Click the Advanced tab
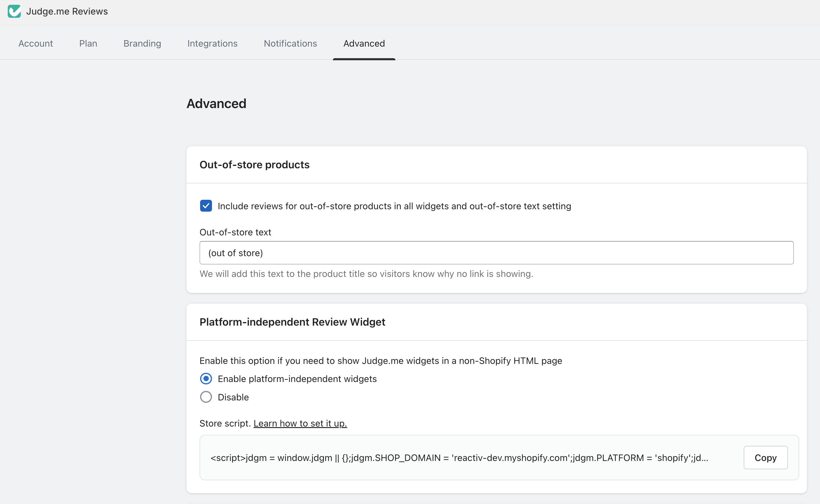This screenshot has width=820, height=504. (x=364, y=43)
